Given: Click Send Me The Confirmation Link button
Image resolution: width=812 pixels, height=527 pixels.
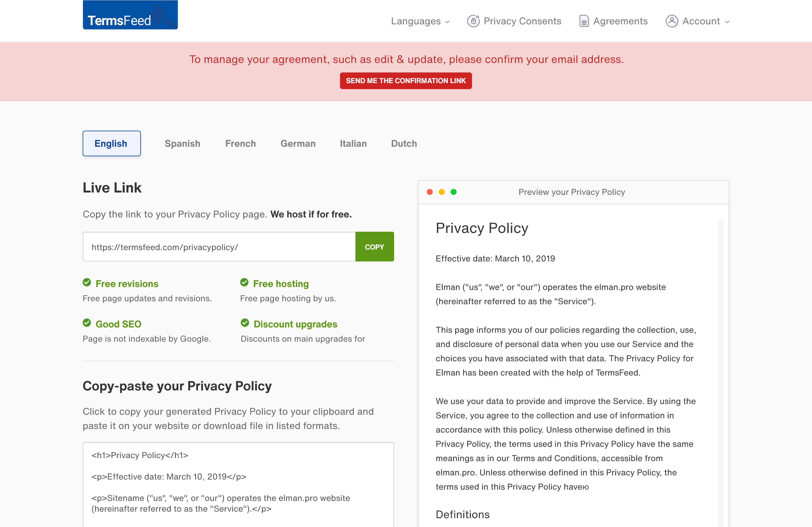Looking at the screenshot, I should click(406, 81).
